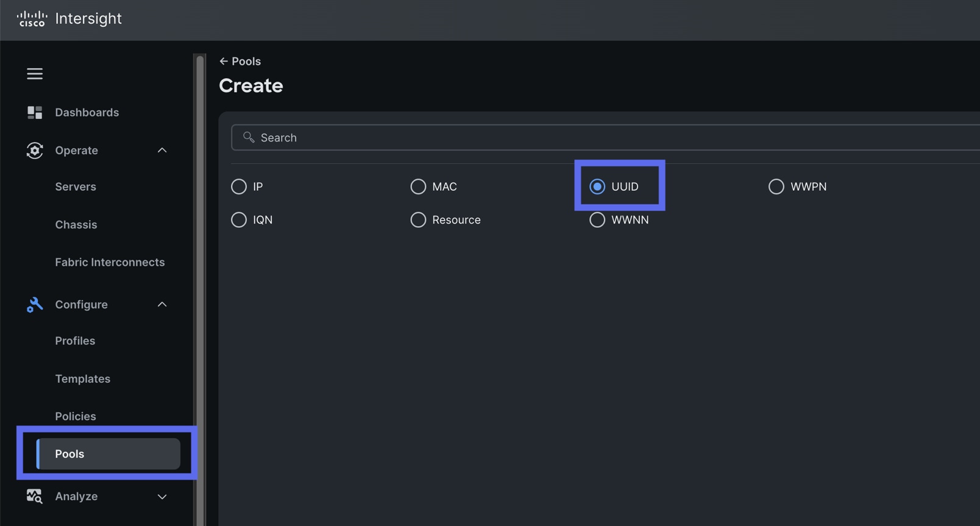Click the sidebar vertical scrollbar
The width and height of the screenshot is (980, 526).
[x=200, y=290]
